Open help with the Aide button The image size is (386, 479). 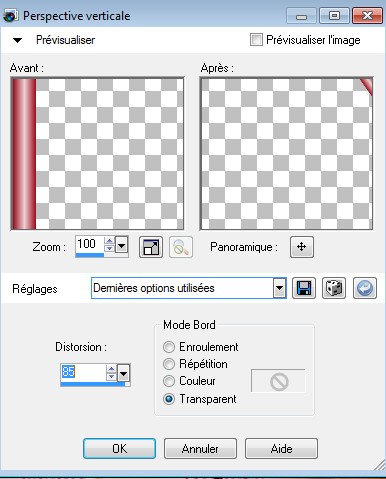pos(281,449)
